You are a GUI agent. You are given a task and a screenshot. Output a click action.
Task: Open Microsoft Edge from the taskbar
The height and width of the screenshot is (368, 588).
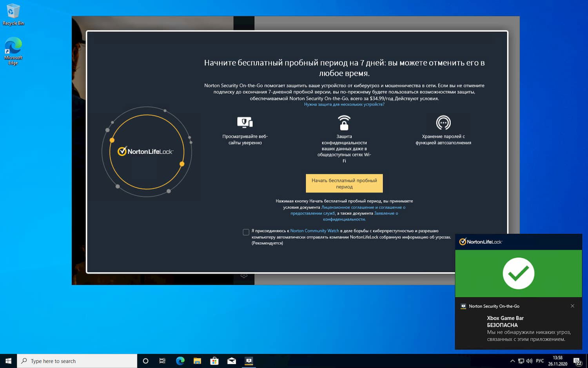pos(180,361)
